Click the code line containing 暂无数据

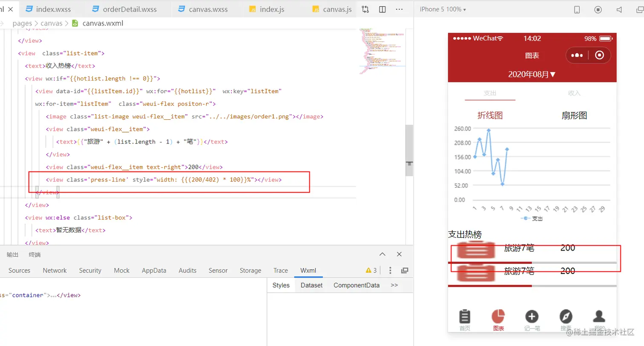pos(70,230)
